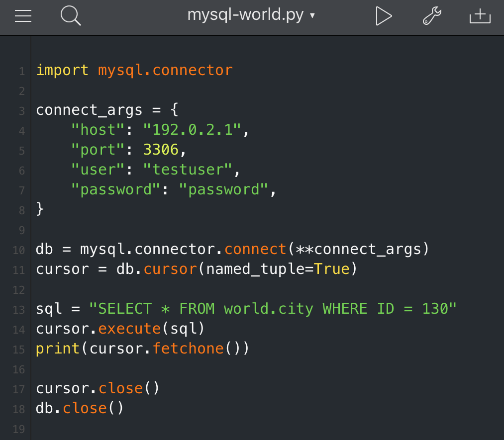Place cursor on the import mysql.connector line
This screenshot has height=440, width=504.
[x=133, y=70]
